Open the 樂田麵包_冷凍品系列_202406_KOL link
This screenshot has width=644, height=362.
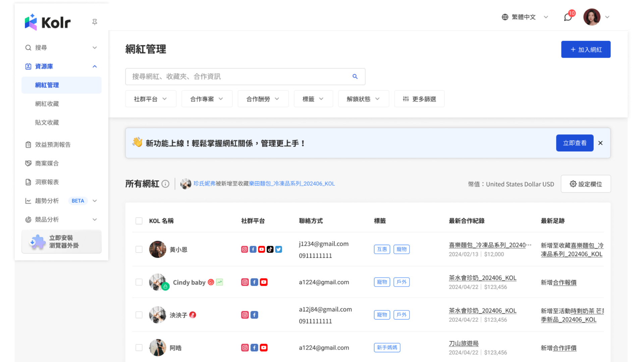pyautogui.click(x=292, y=184)
